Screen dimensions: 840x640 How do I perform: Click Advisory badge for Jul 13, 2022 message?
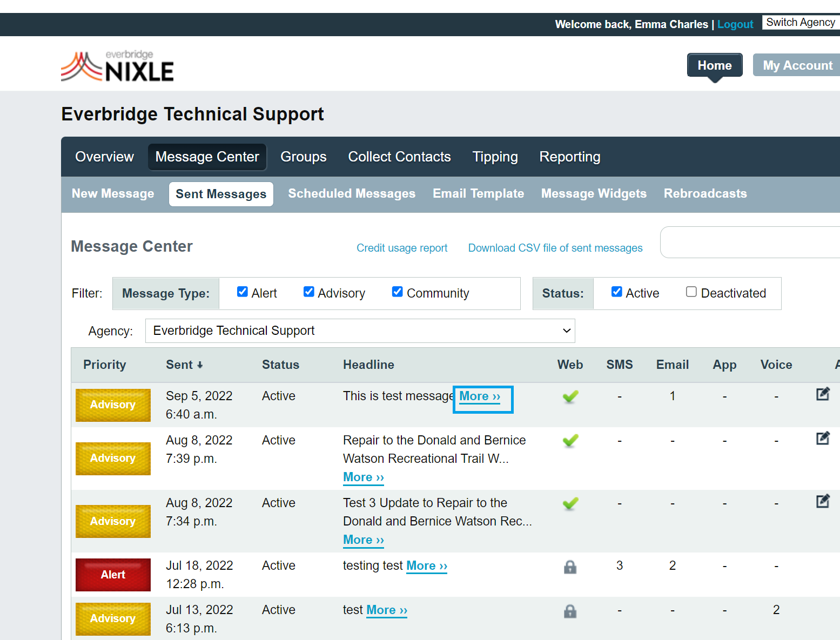point(113,619)
